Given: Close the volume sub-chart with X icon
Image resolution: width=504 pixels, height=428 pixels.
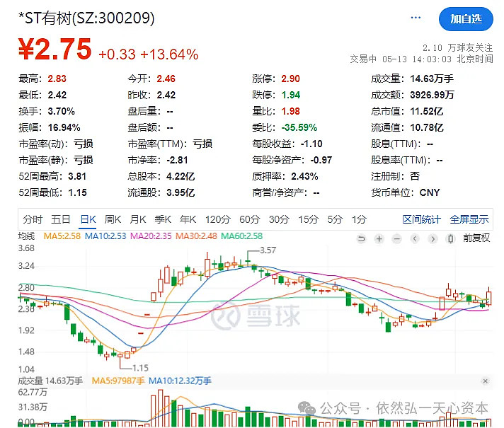Looking at the screenshot, I should (x=485, y=381).
